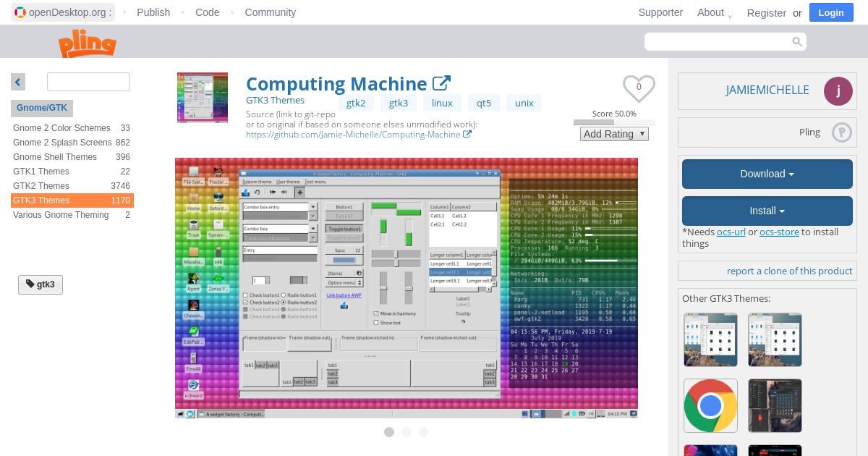Click the qt5 tag
Image resolution: width=868 pixels, height=456 pixels.
(x=484, y=103)
